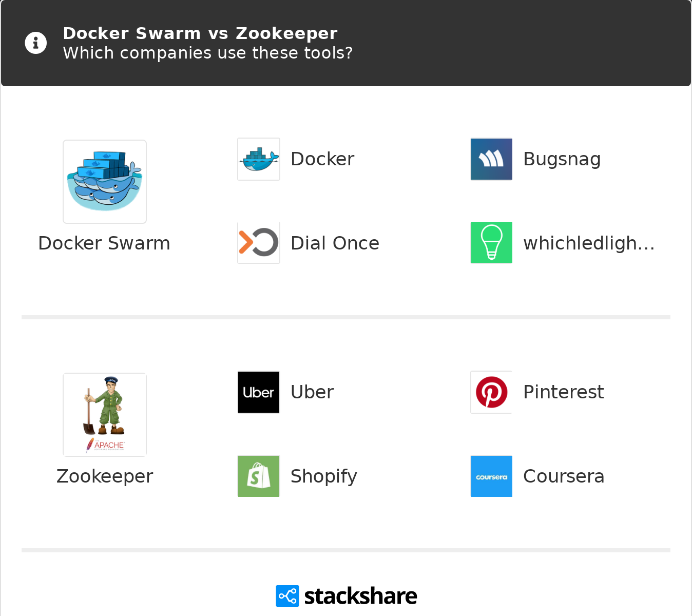Select the Bugsnag logo icon
This screenshot has width=692, height=616.
point(491,159)
